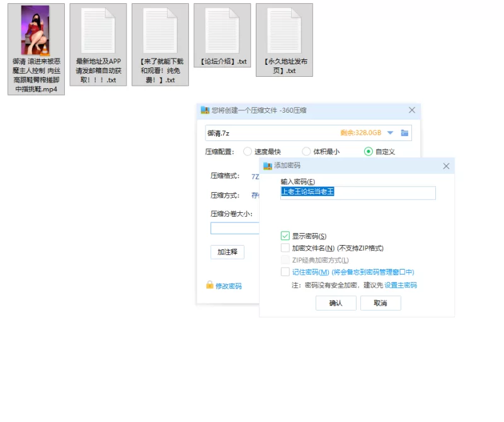Click the 剩余:328.0GB free space text

[x=360, y=133]
